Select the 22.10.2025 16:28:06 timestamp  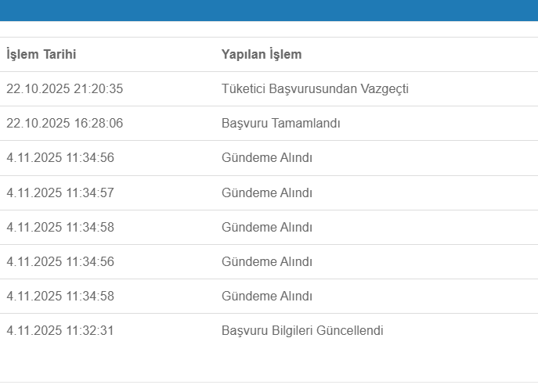(x=65, y=124)
